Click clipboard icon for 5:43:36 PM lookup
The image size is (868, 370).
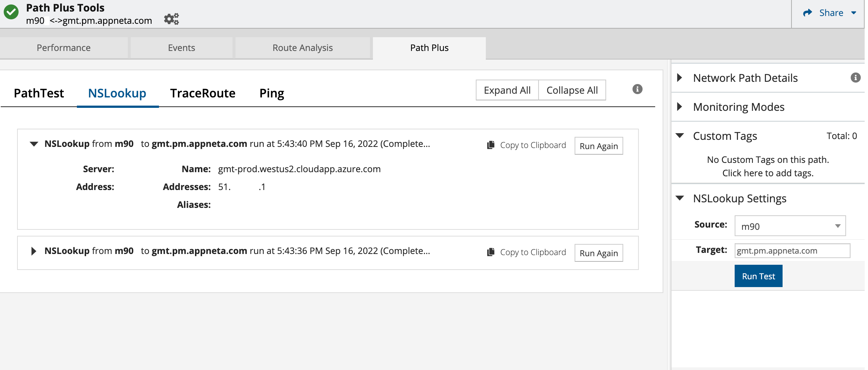pyautogui.click(x=491, y=252)
